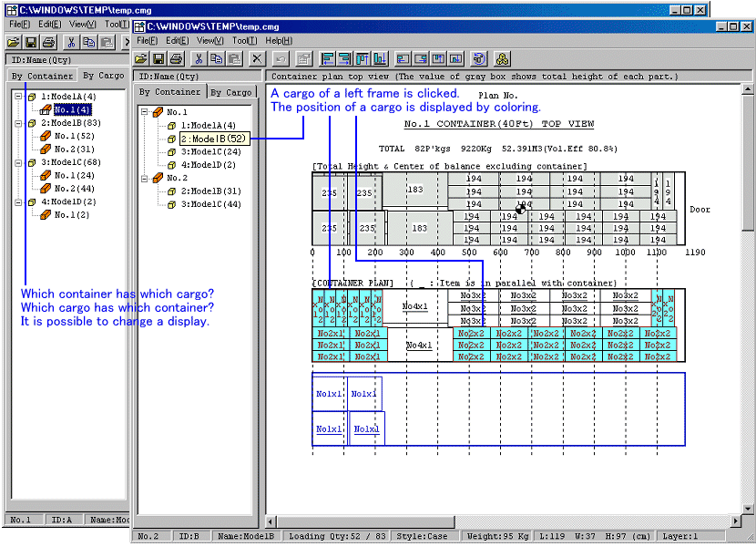The width and height of the screenshot is (756, 547).
Task: Collapse the No.1 container tree node
Action: (x=144, y=112)
